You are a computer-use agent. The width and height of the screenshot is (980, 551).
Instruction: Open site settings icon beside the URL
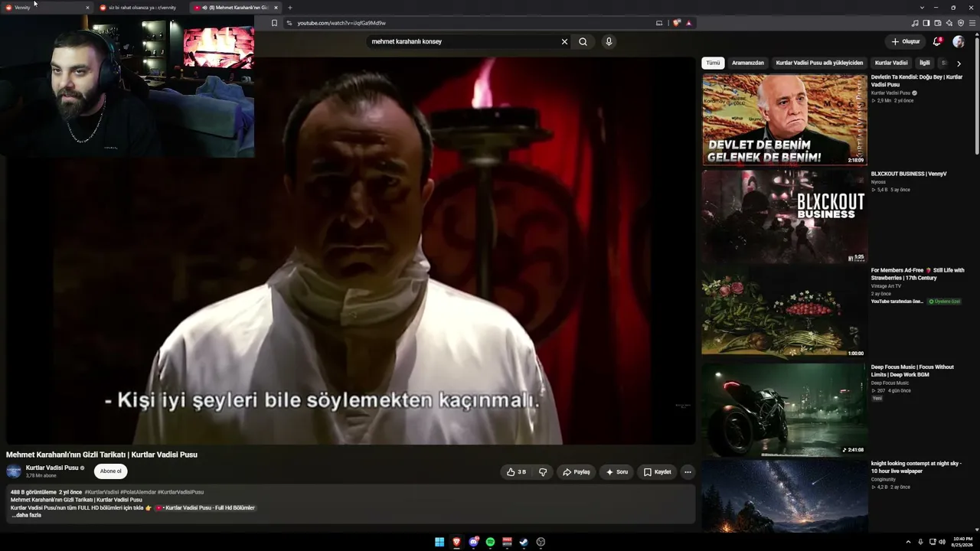coord(289,23)
